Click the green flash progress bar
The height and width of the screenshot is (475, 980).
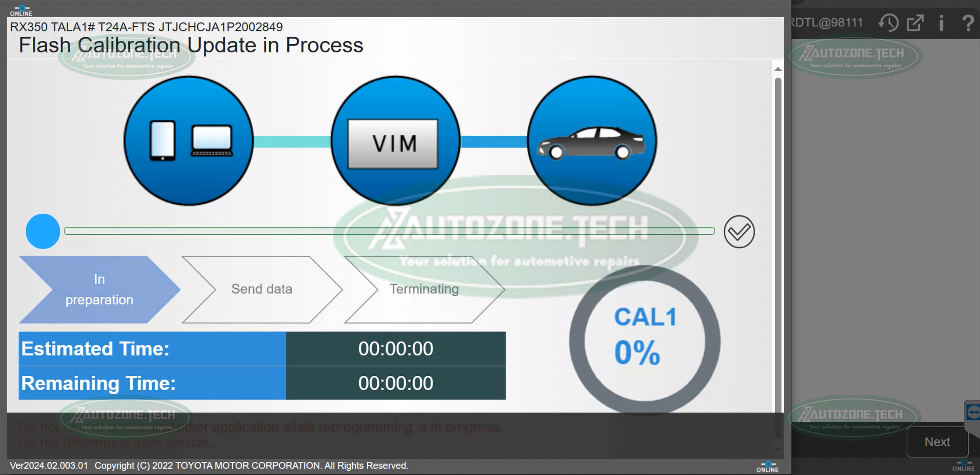coord(389,231)
